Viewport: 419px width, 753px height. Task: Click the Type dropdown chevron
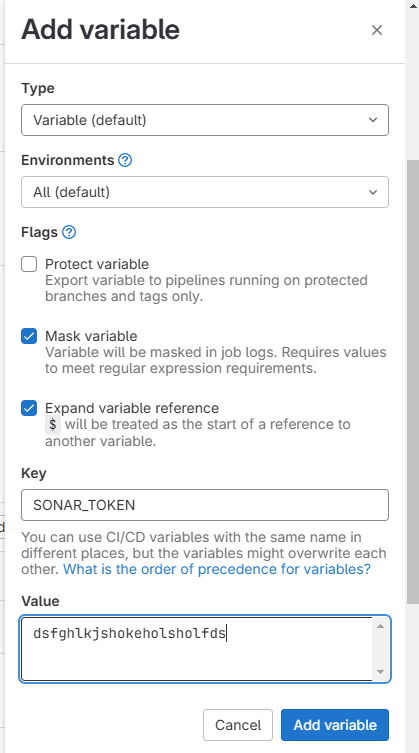click(373, 120)
